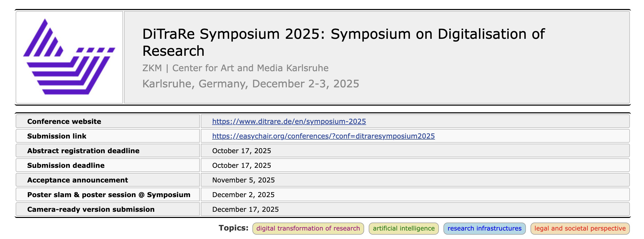Click the Karlsruhe, Germany location and date line
644x239 pixels.
[x=251, y=84]
